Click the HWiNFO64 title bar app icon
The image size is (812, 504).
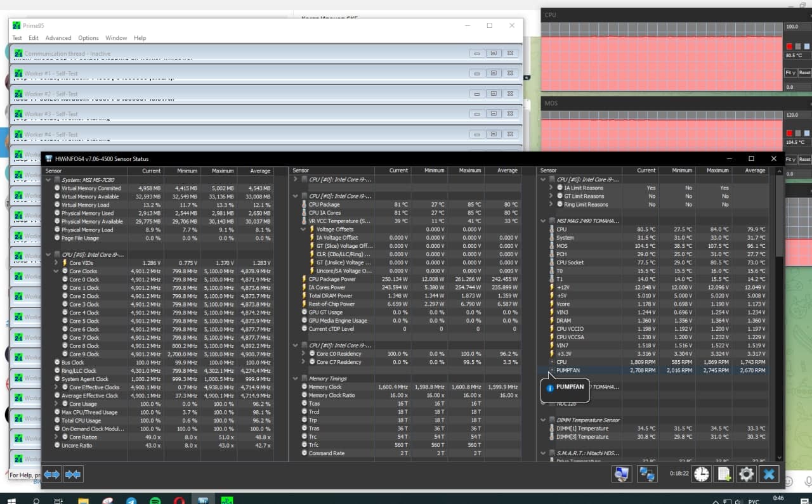click(48, 158)
